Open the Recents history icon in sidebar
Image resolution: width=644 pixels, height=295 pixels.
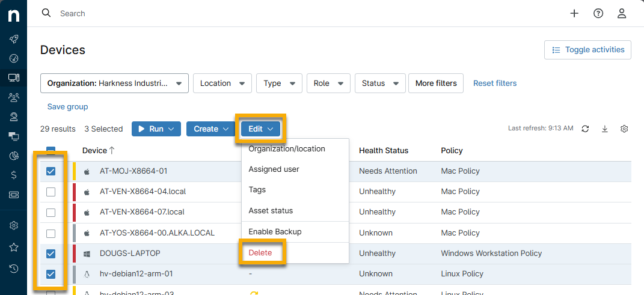(13, 268)
